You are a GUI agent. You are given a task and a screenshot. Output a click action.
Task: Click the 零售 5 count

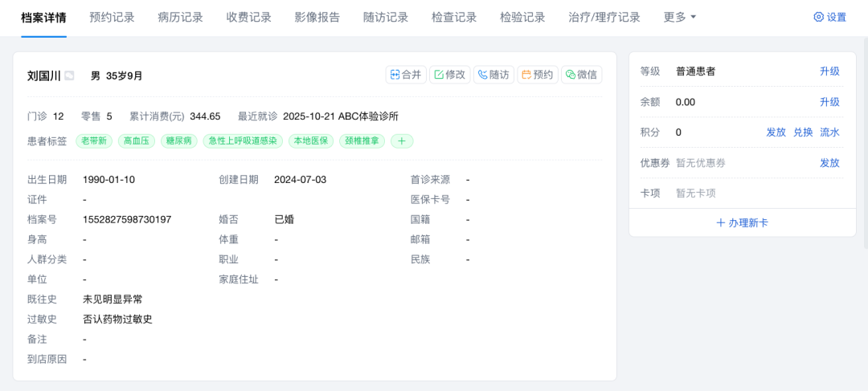[96, 116]
